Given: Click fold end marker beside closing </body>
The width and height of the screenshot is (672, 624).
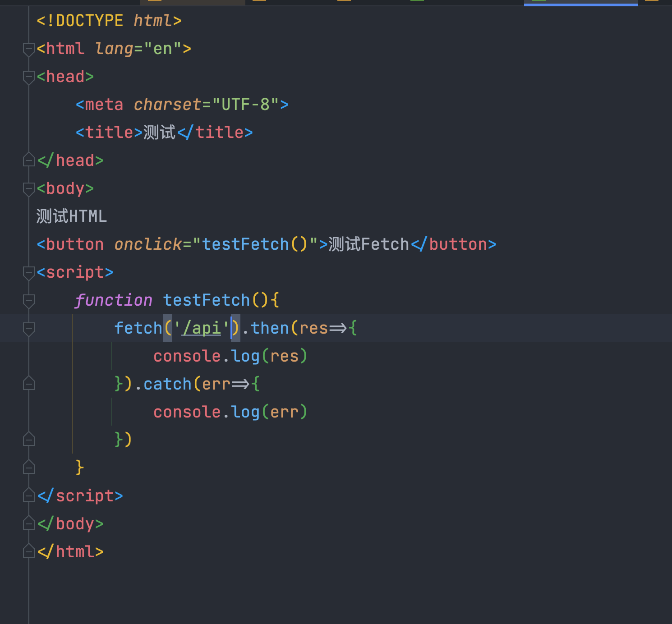Looking at the screenshot, I should pos(29,524).
